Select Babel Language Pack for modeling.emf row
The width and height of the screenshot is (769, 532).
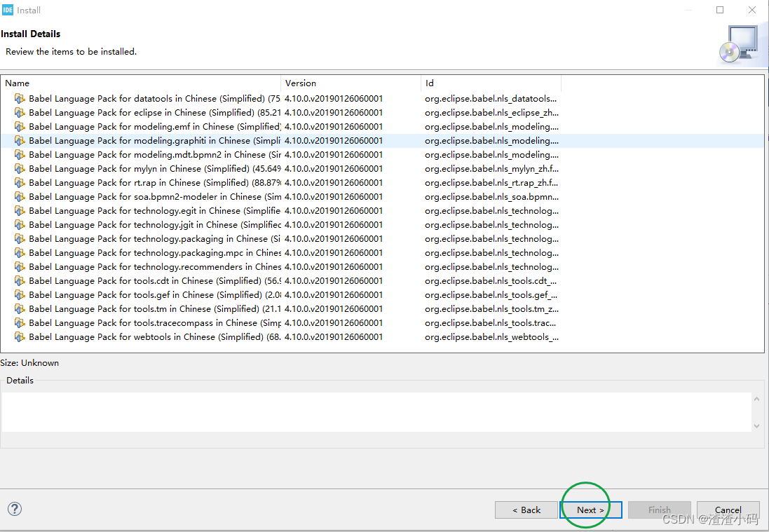[383, 126]
